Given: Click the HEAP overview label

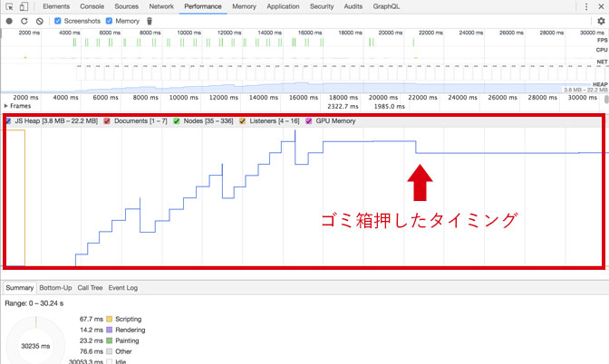Looking at the screenshot, I should click(x=600, y=84).
